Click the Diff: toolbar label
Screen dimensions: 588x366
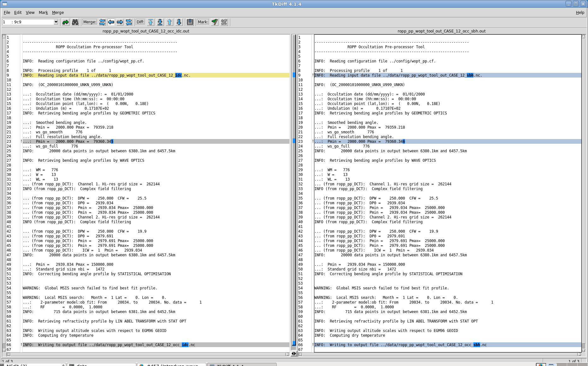click(x=140, y=22)
